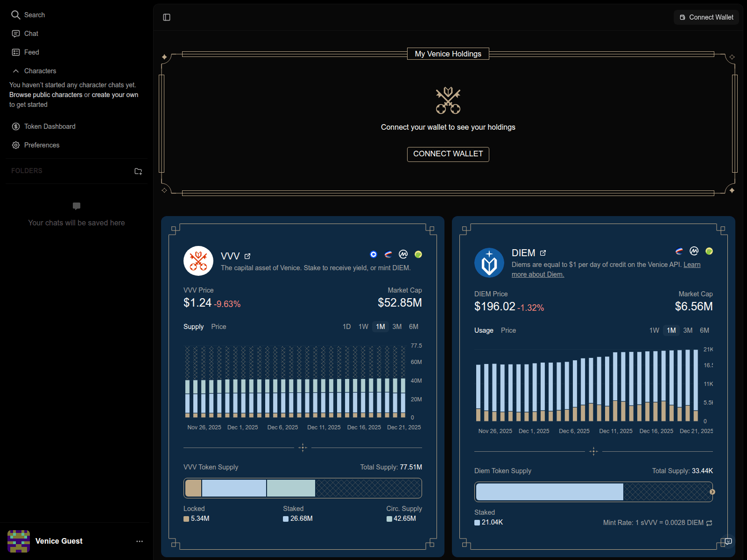Viewport: 747px width, 560px height.
Task: Click the arrow at Diem supply bar end
Action: [712, 492]
